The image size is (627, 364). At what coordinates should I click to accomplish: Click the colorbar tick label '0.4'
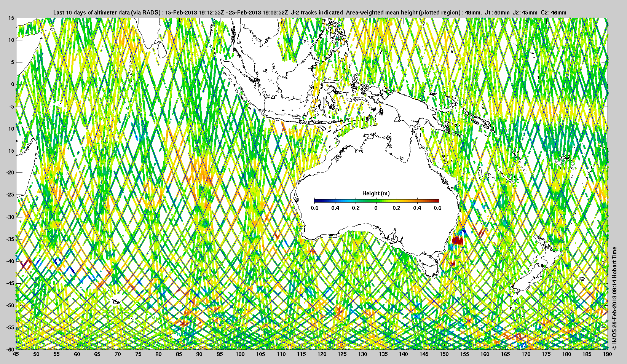pos(417,208)
